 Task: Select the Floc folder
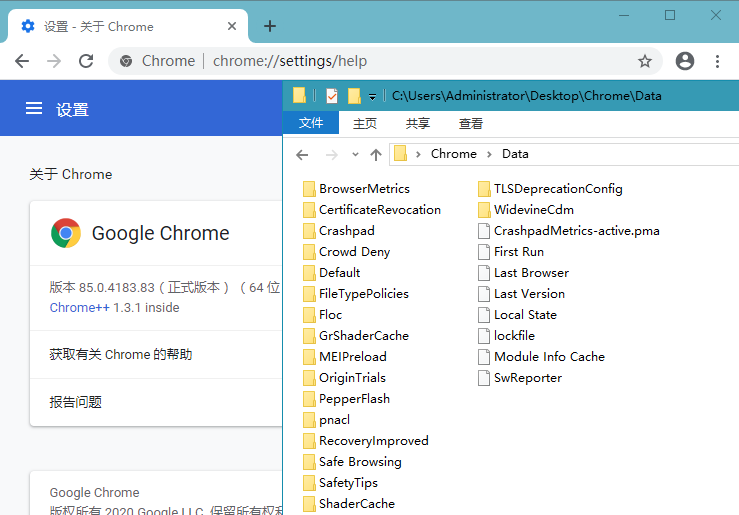(x=323, y=315)
